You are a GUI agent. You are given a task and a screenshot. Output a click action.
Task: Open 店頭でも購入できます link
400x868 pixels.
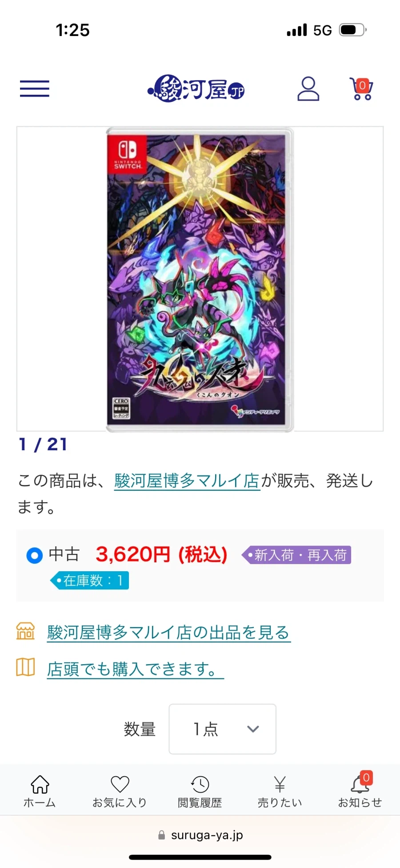(x=136, y=669)
